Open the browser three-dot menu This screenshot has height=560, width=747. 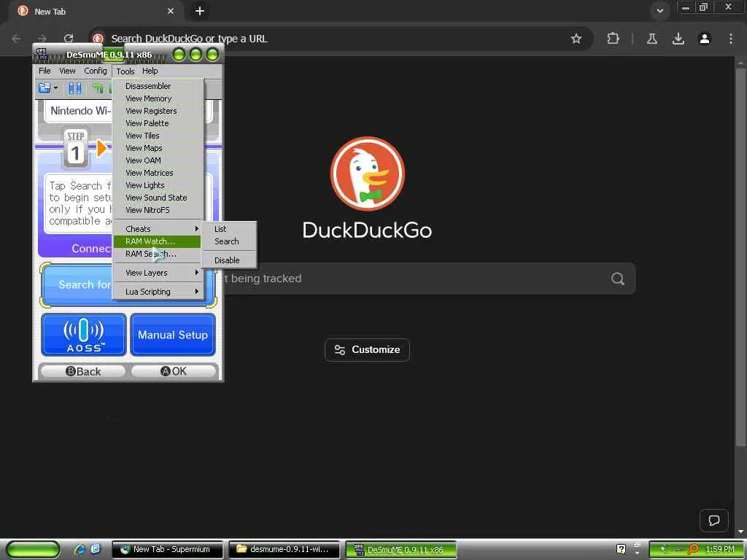731,39
